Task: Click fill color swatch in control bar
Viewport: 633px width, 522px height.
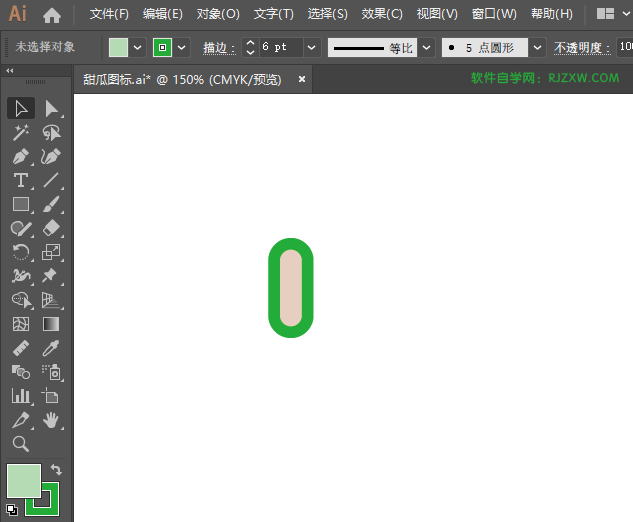Action: coord(118,48)
